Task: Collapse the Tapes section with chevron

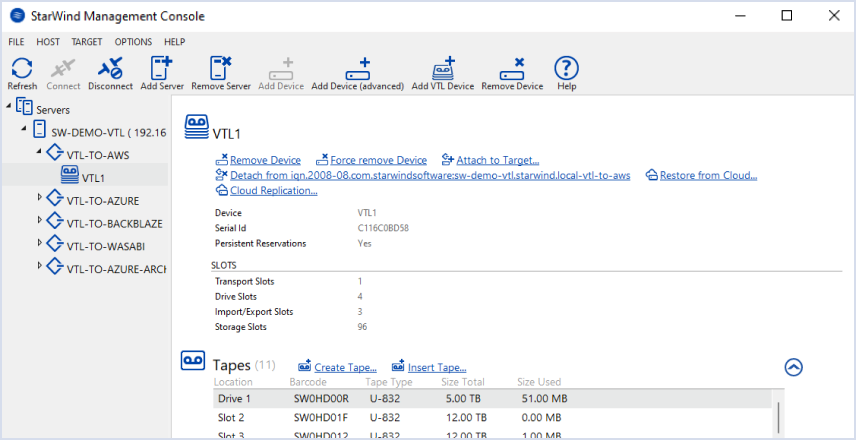Action: pyautogui.click(x=793, y=367)
